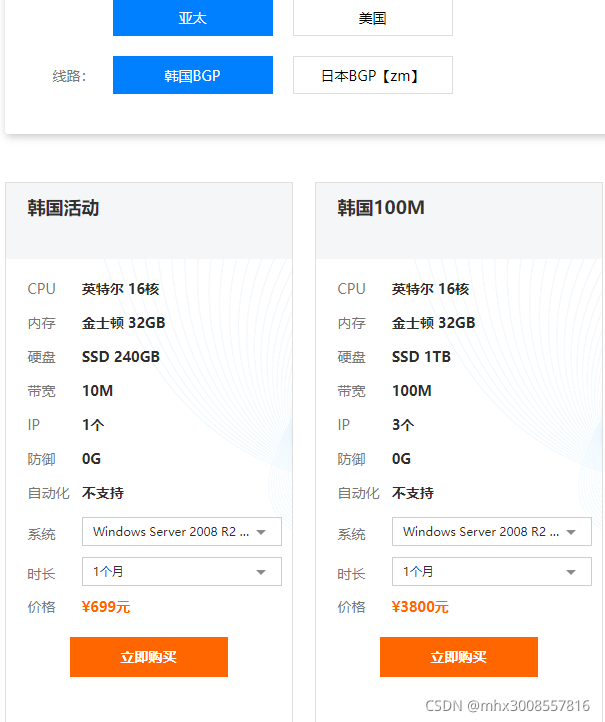Click the 100M bandwidth value in 韩国100M card
The image size is (605, 722).
(x=412, y=391)
